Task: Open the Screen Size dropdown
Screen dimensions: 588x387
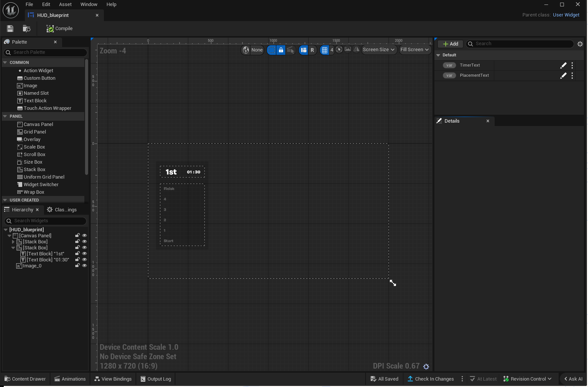Action: pyautogui.click(x=379, y=49)
